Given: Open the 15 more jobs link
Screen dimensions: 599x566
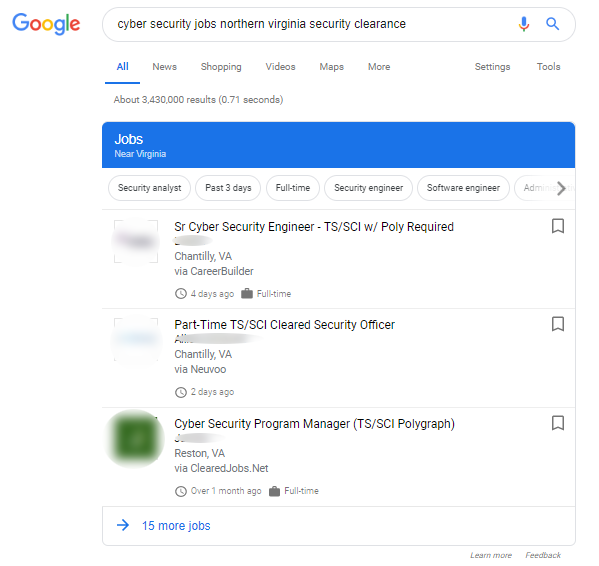Looking at the screenshot, I should (x=176, y=526).
